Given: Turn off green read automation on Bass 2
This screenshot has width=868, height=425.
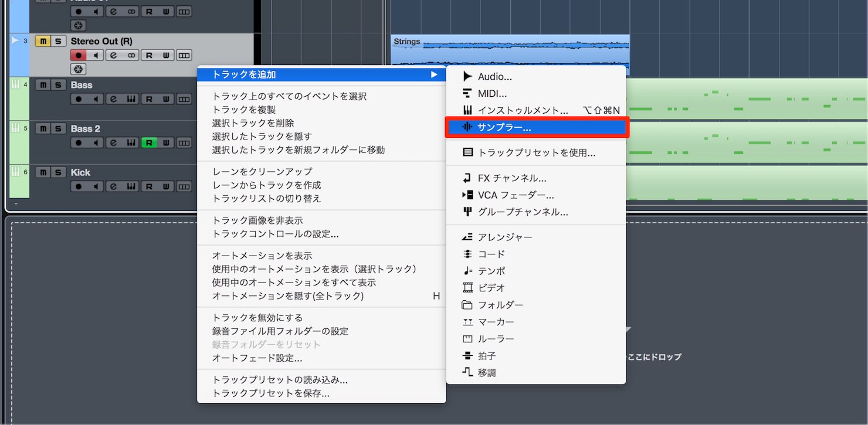Looking at the screenshot, I should coord(149,142).
